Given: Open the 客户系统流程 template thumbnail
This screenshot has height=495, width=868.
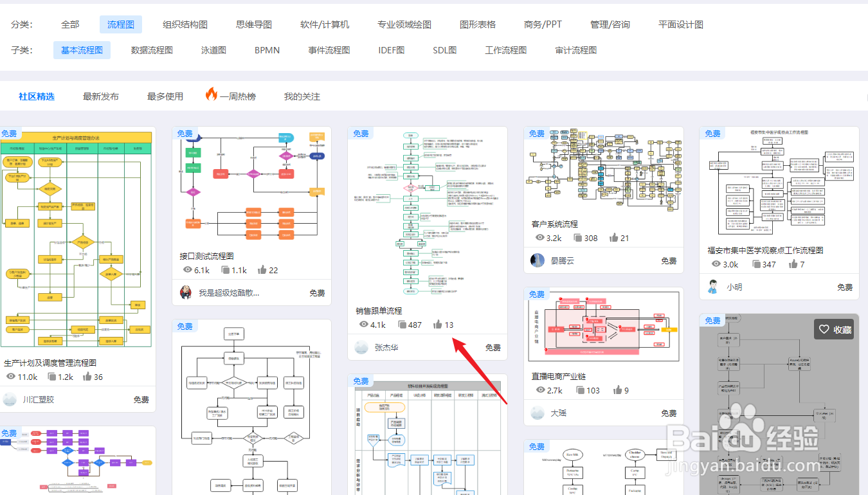Looking at the screenshot, I should (603, 174).
